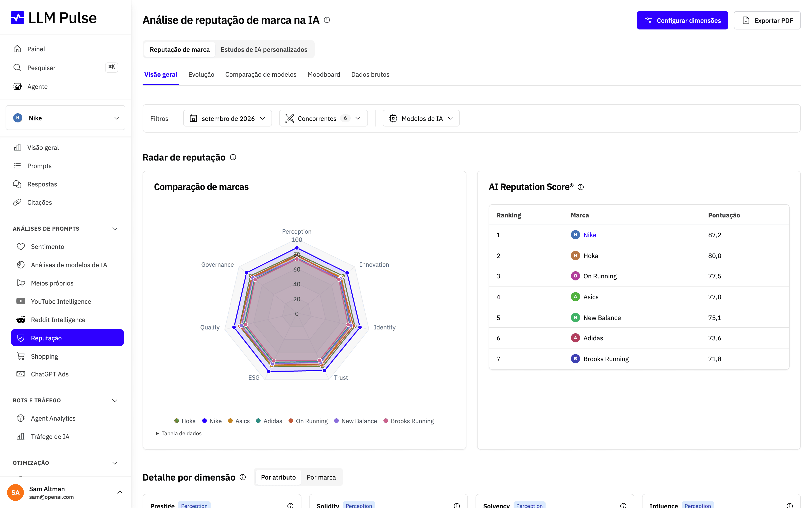The height and width of the screenshot is (508, 812).
Task: Click info icon on the Solvency card
Action: pyautogui.click(x=623, y=505)
